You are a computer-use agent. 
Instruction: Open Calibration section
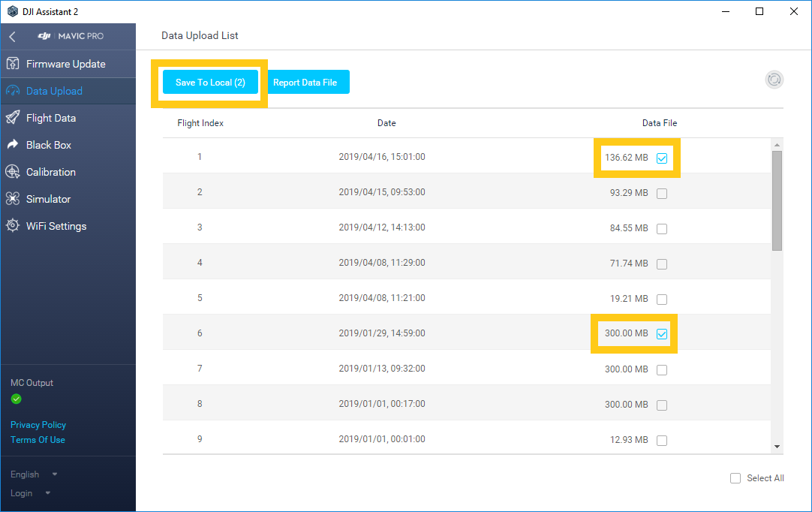(68, 171)
